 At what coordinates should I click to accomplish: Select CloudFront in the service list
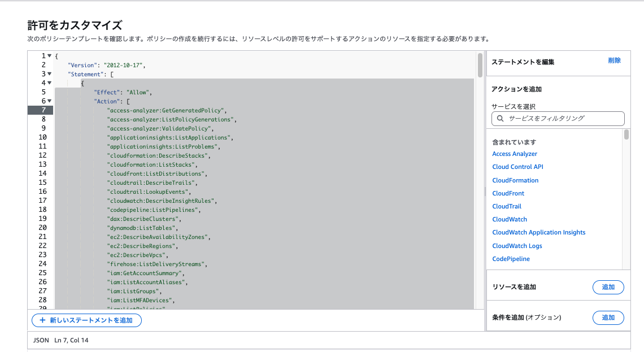(x=508, y=193)
